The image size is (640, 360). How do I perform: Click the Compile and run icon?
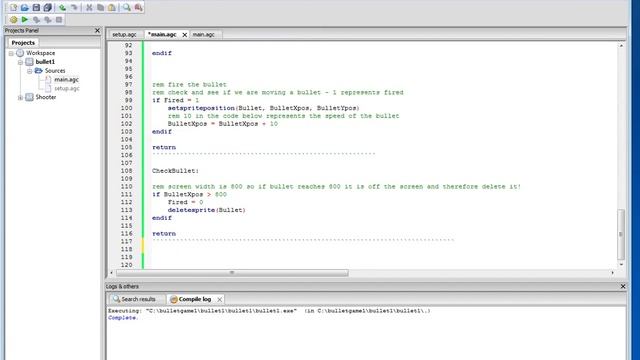(x=36, y=19)
